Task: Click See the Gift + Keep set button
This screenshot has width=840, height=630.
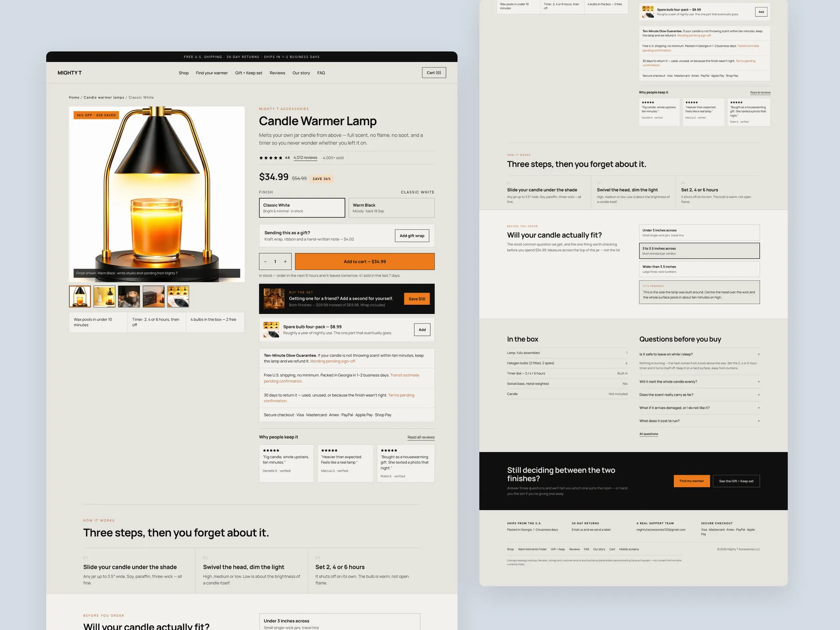Action: 736,481
